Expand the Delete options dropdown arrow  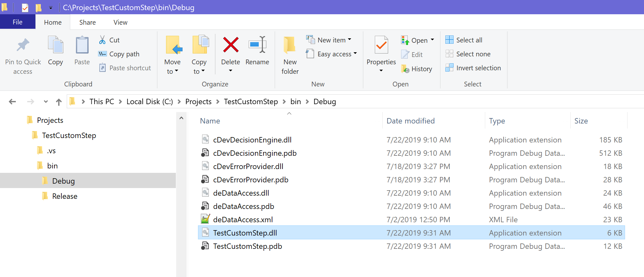(x=231, y=71)
